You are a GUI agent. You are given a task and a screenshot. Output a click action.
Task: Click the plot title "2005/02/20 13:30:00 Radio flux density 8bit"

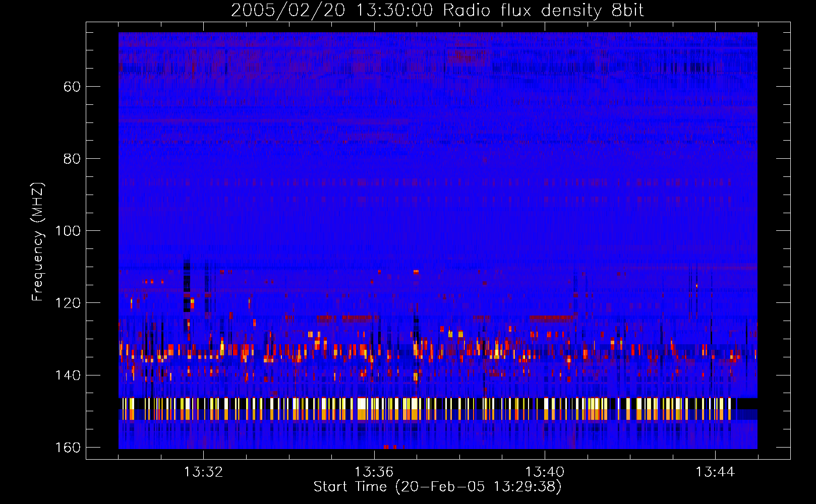[x=437, y=11]
